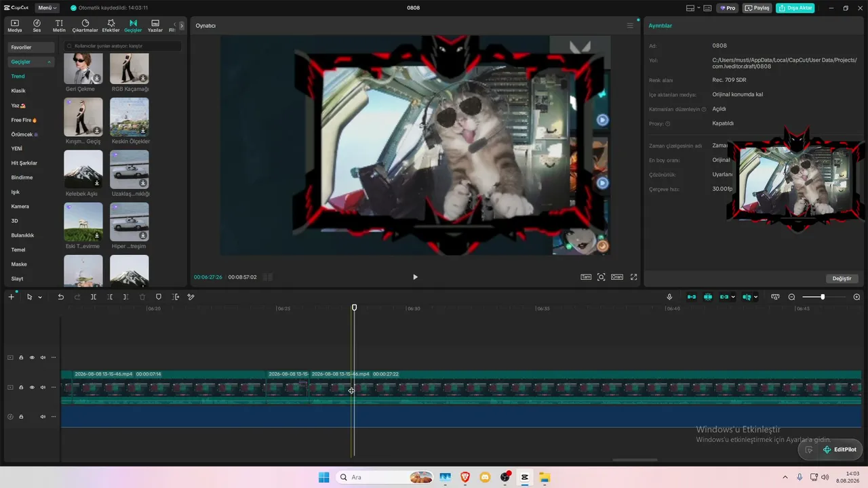Hide the main video track

[32, 387]
